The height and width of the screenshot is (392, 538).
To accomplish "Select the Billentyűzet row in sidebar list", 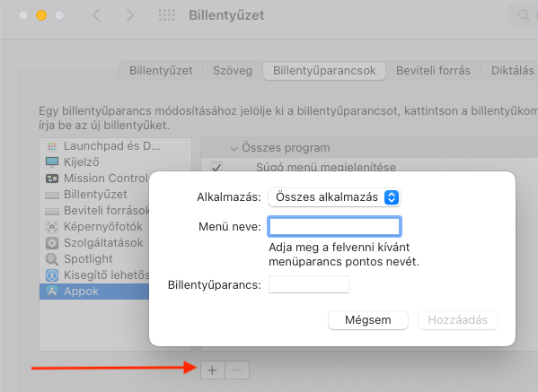I will pos(94,195).
